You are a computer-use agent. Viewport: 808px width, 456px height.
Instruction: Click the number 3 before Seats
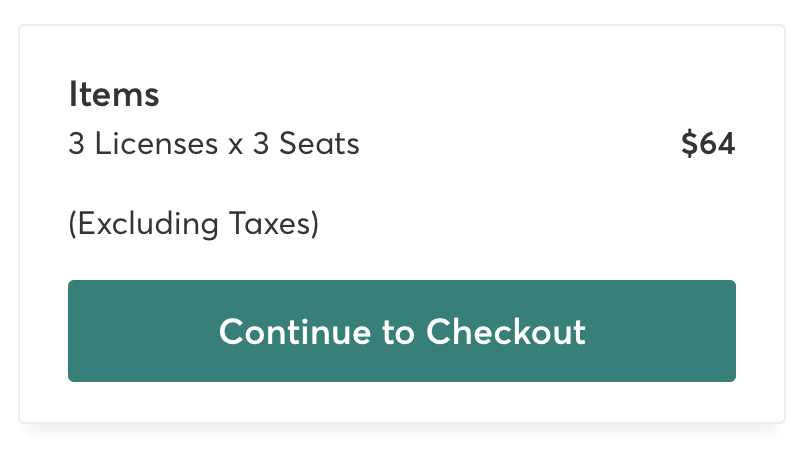(261, 143)
